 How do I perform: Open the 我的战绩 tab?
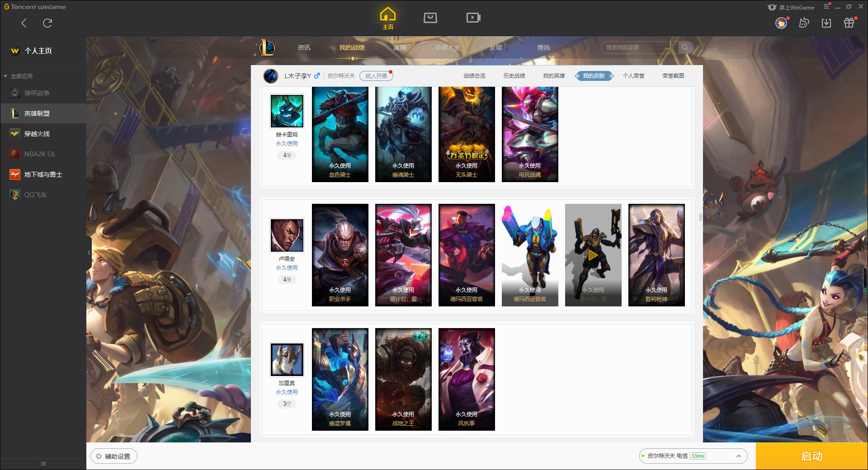click(x=352, y=47)
